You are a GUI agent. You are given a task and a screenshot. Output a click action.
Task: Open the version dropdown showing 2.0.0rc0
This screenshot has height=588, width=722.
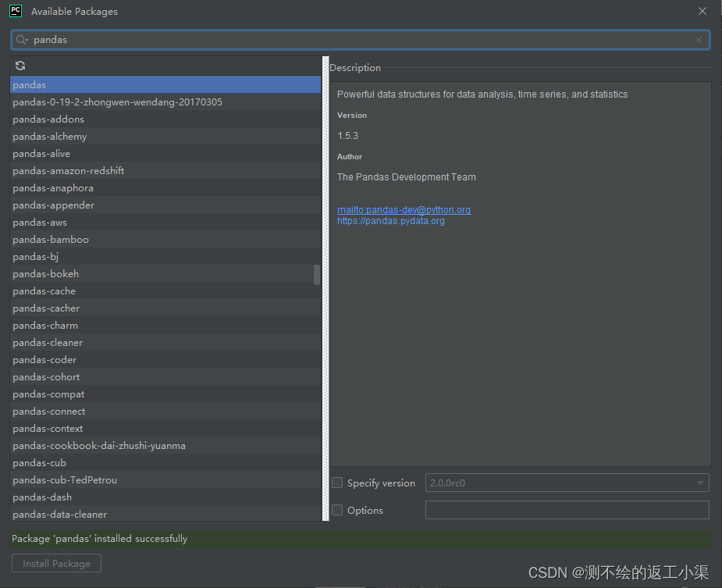[x=567, y=483]
